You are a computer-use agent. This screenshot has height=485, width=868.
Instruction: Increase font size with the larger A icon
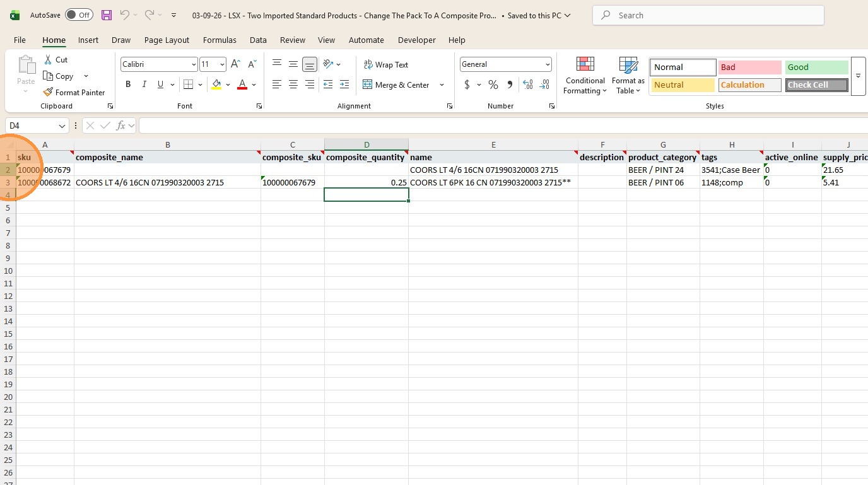pyautogui.click(x=235, y=64)
